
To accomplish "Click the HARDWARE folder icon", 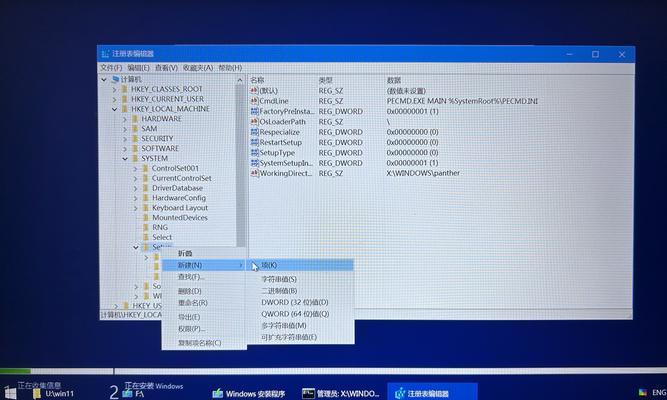I will click(135, 119).
